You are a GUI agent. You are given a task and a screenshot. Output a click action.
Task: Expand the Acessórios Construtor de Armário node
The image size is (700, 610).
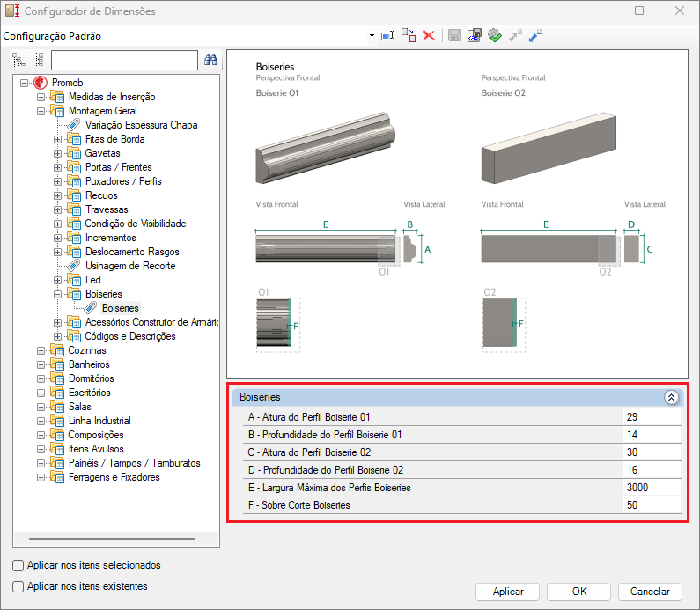pyautogui.click(x=57, y=322)
